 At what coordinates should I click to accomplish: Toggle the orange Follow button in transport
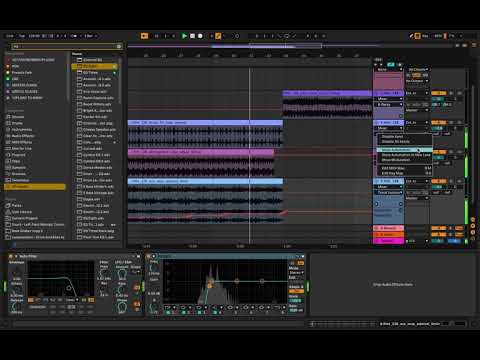144,36
